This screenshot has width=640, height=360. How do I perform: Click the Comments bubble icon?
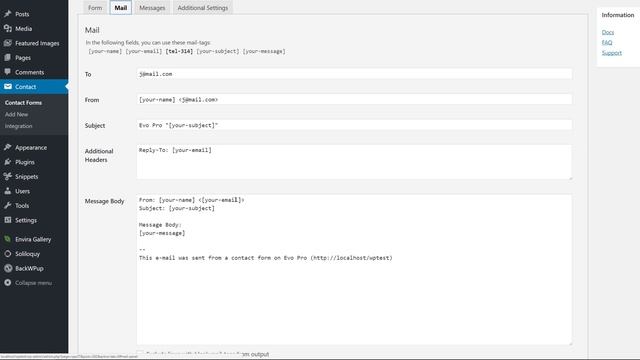coord(8,72)
